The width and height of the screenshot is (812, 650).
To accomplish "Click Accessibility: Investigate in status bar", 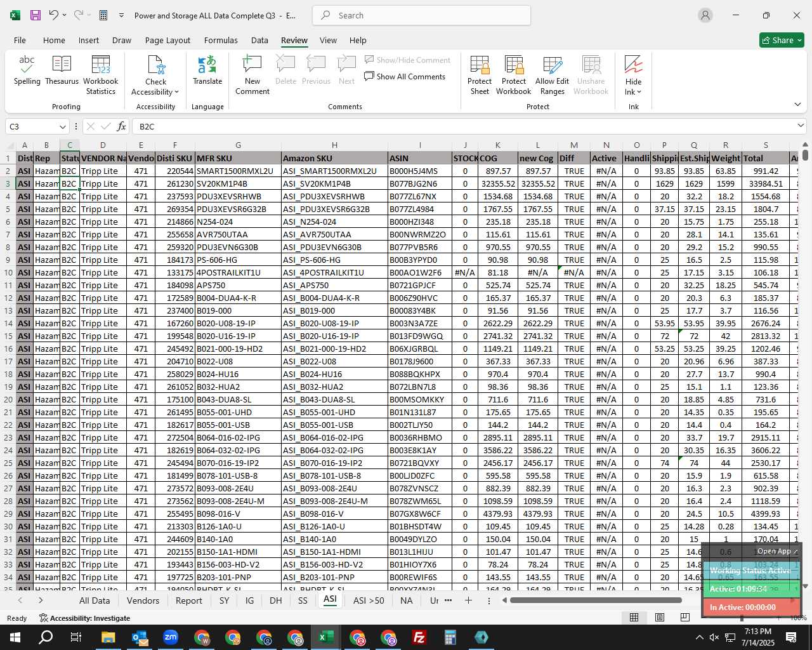I will [84, 618].
